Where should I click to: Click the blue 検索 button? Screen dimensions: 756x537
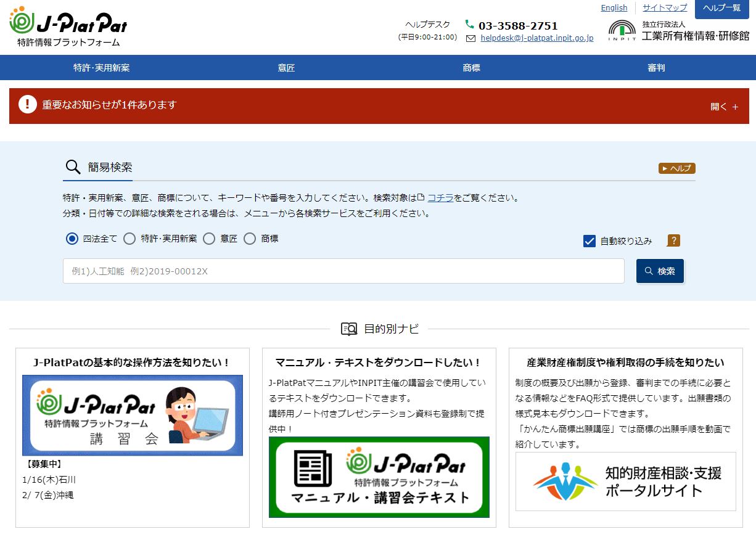tap(660, 271)
